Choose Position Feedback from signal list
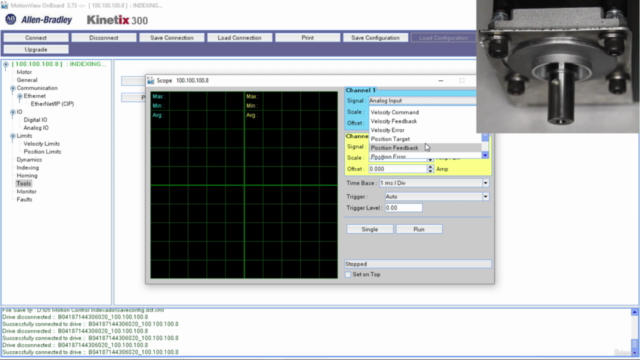This screenshot has height=360, width=640. pos(425,148)
